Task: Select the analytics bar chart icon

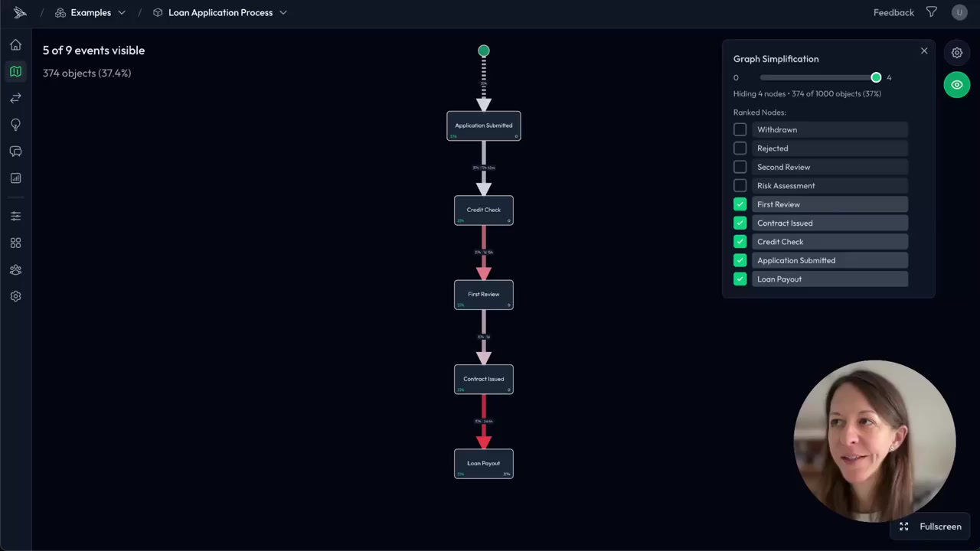Action: point(15,178)
